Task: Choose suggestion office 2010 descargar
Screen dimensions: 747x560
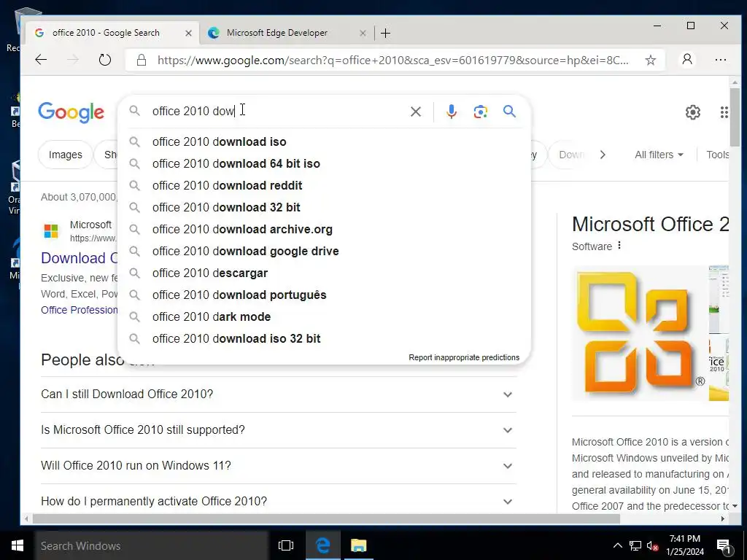Action: 324,273
